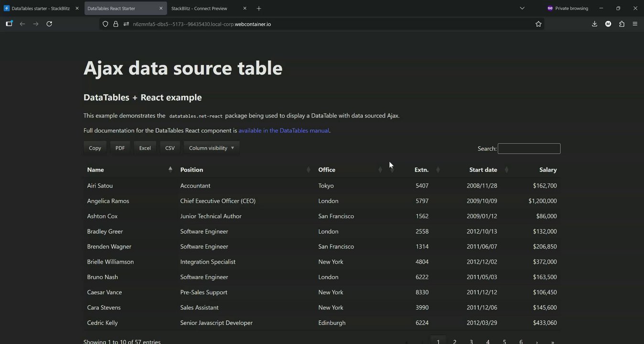Open the list all tabs chevron

tap(522, 8)
